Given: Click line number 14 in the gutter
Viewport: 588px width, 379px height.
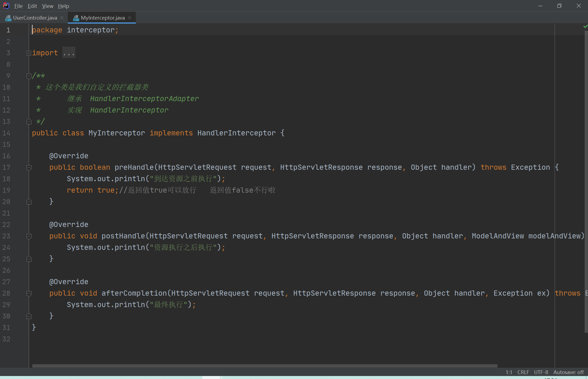Looking at the screenshot, I should [x=7, y=133].
